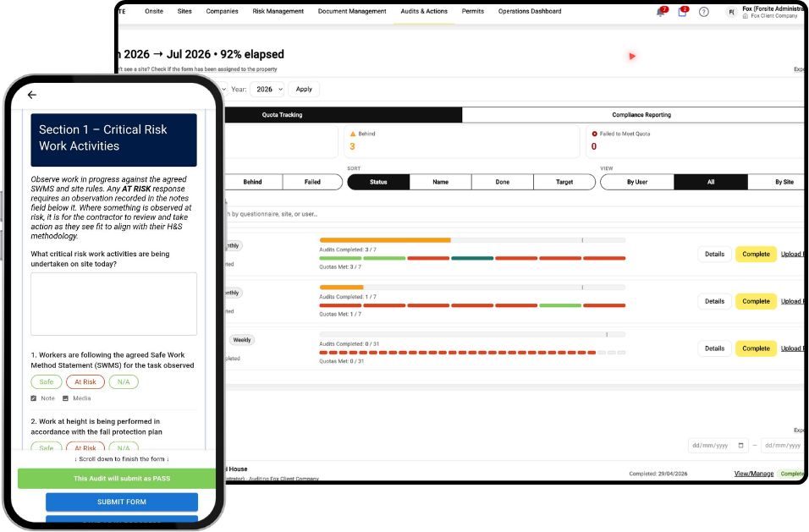This screenshot has width=809, height=532.
Task: Open the Companies menu
Action: click(x=223, y=11)
